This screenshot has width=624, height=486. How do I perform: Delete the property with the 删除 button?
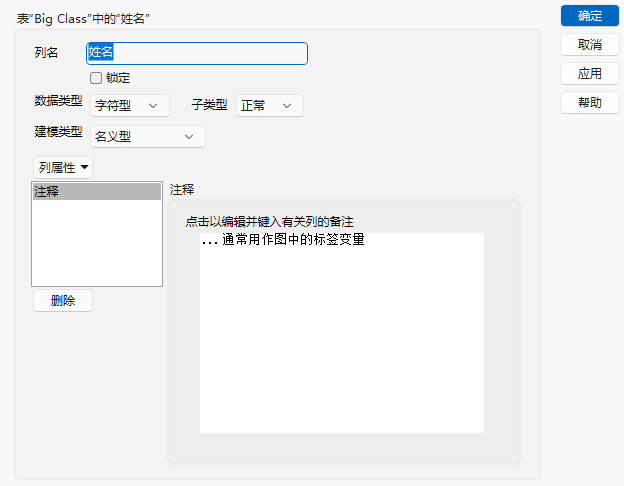pyautogui.click(x=63, y=301)
